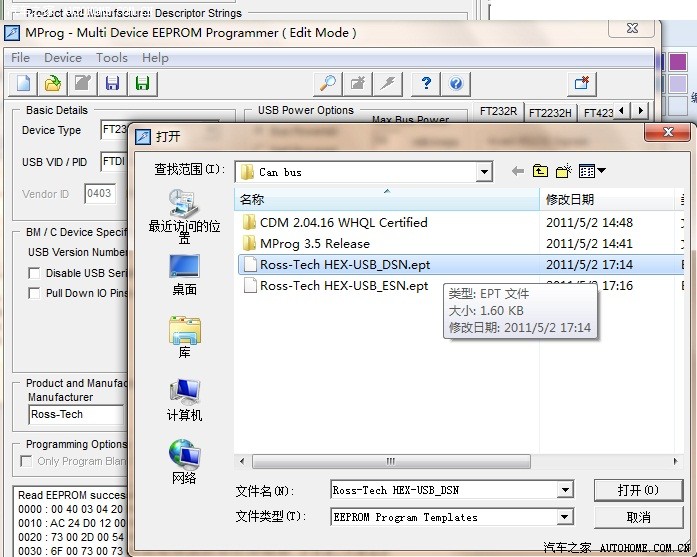Click the Cancel (取消) button

[x=638, y=517]
